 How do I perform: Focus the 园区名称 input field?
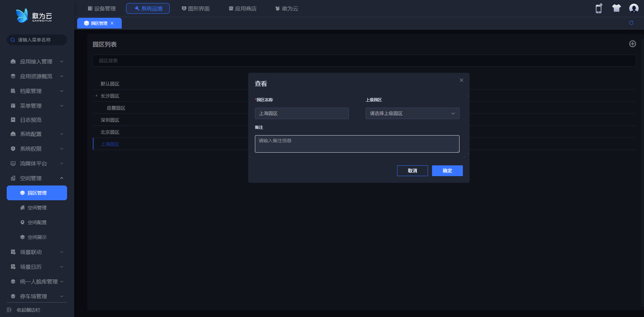(x=302, y=113)
